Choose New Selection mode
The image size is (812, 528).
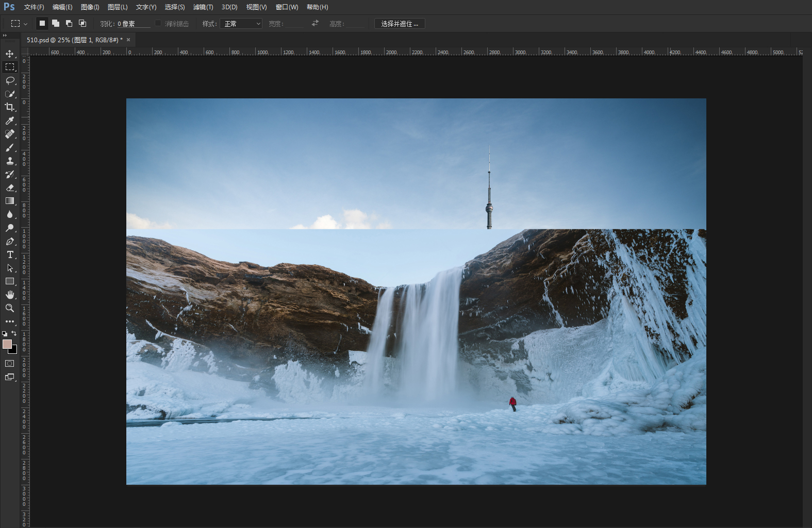pos(42,23)
